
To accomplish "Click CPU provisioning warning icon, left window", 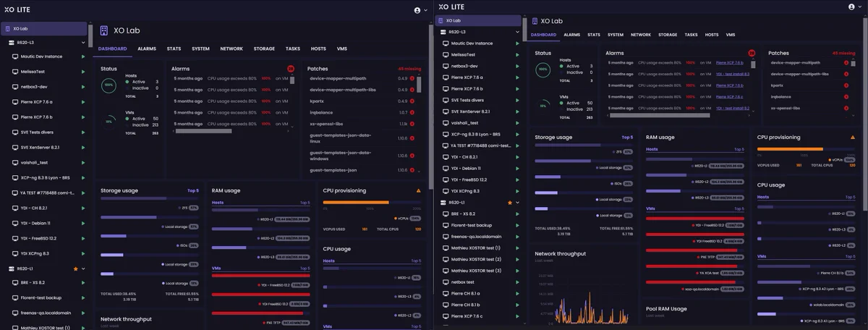I will point(419,190).
